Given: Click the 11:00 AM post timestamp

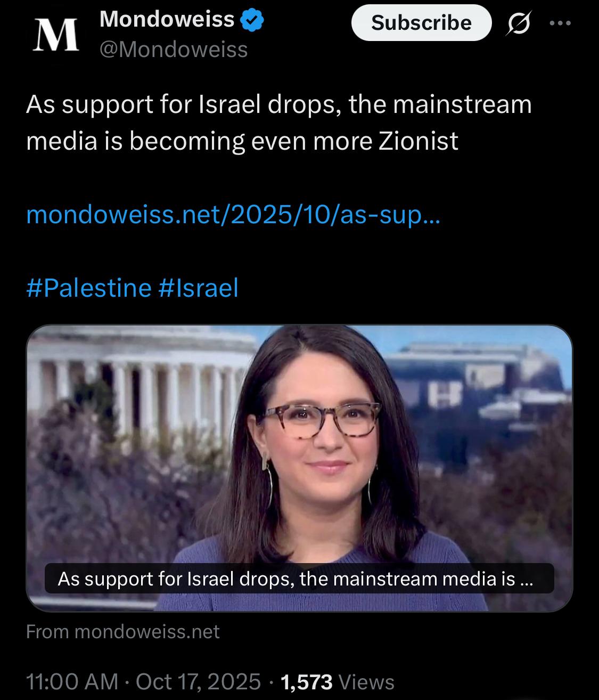Looking at the screenshot, I should (72, 681).
